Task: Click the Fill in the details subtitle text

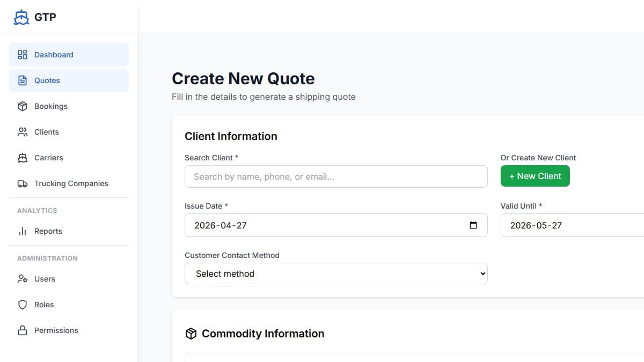Action: pos(264,97)
